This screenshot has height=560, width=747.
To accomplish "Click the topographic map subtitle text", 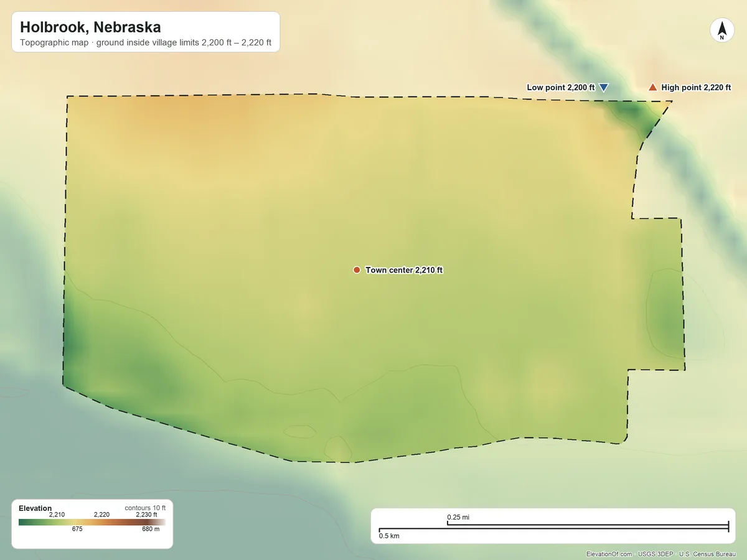I will (x=146, y=44).
